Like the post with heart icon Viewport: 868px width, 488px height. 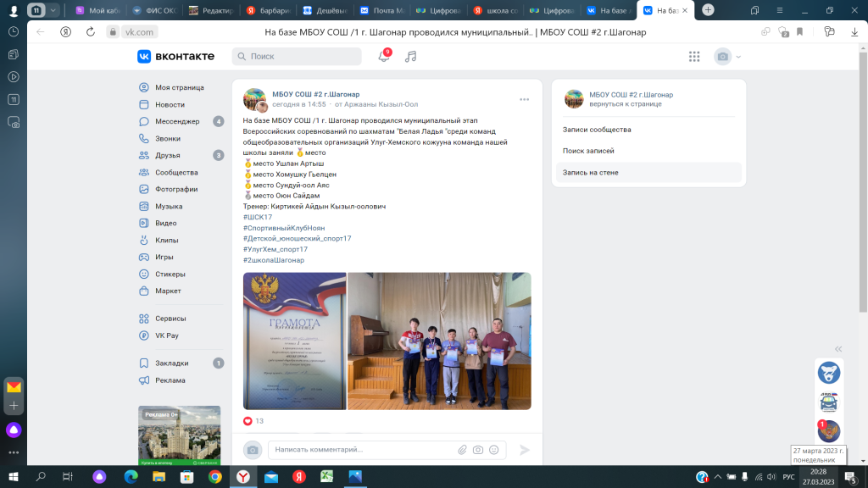click(x=248, y=420)
